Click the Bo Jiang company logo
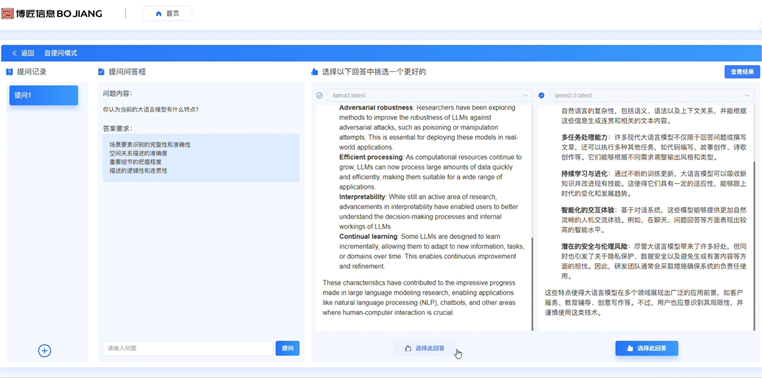The height and width of the screenshot is (378, 762). 52,14
